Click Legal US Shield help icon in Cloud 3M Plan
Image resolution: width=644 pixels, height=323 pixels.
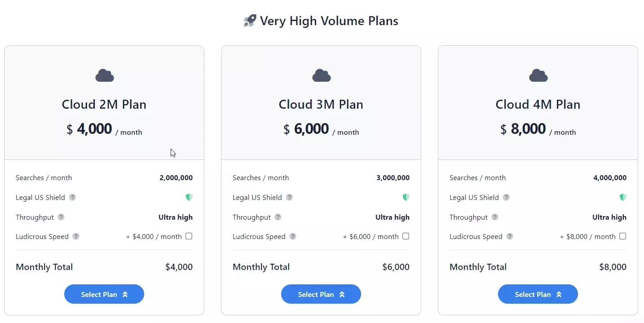point(289,197)
